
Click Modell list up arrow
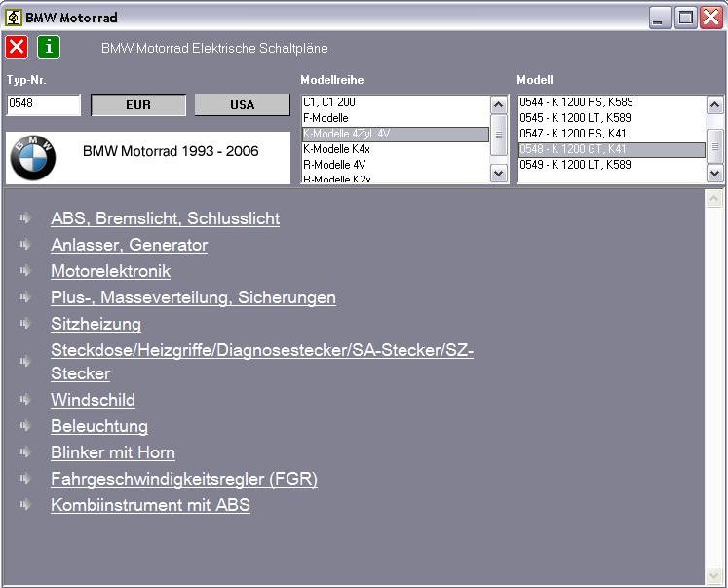coord(714,105)
